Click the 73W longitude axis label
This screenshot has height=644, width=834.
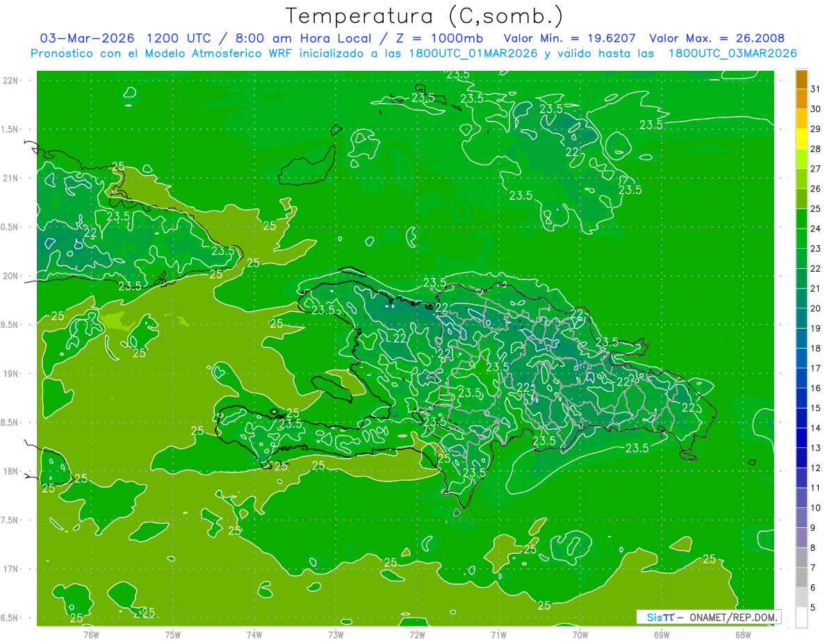tap(335, 634)
